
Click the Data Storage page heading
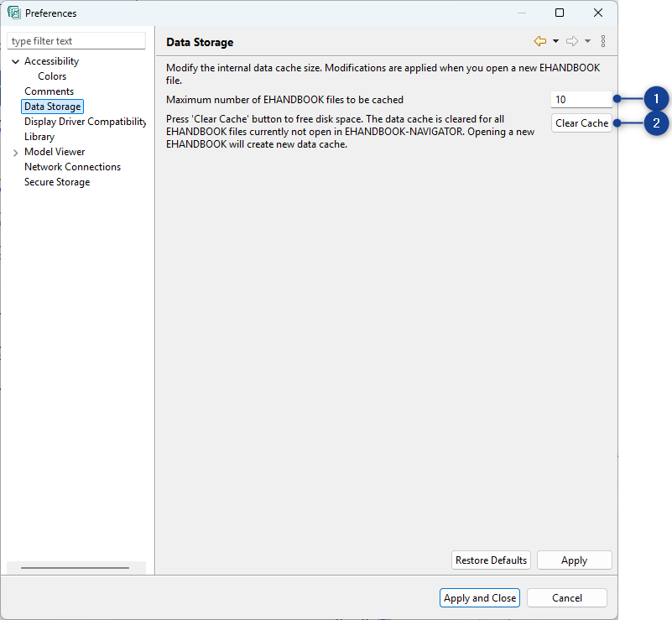(x=200, y=42)
